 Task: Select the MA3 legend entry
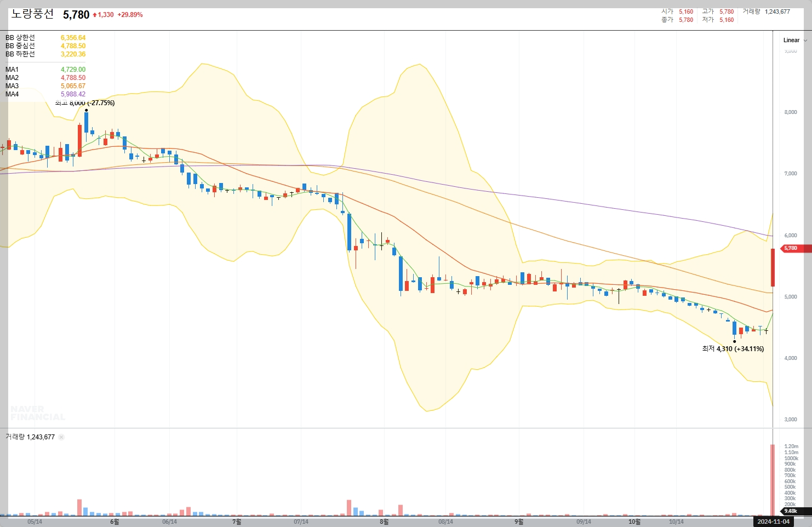(x=12, y=86)
